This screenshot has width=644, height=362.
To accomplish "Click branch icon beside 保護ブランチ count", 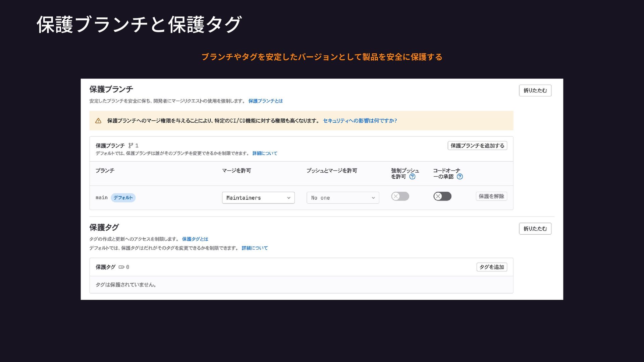I will [130, 145].
